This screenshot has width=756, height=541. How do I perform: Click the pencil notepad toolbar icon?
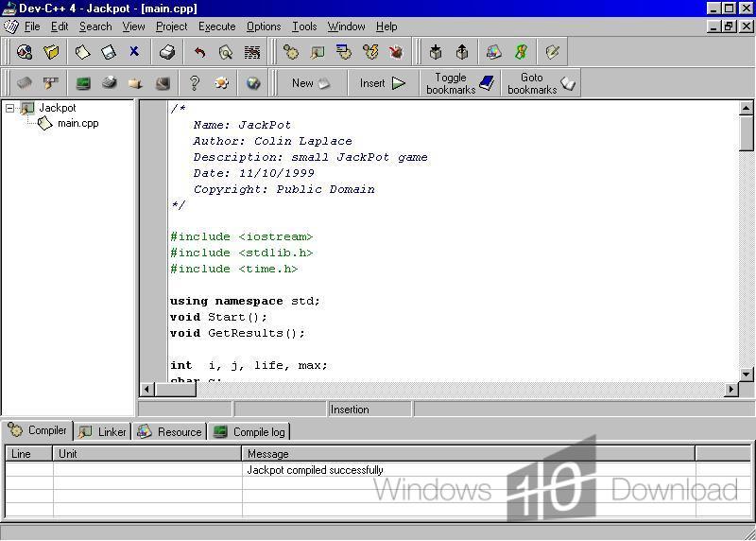[552, 52]
